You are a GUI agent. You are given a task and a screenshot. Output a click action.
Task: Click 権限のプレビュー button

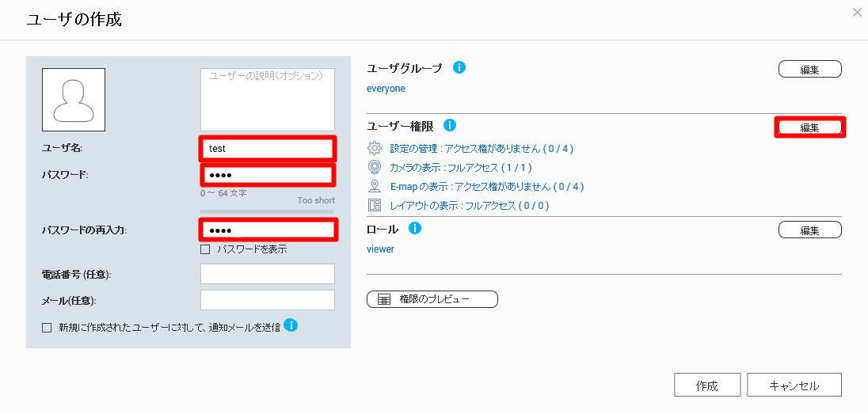point(432,299)
